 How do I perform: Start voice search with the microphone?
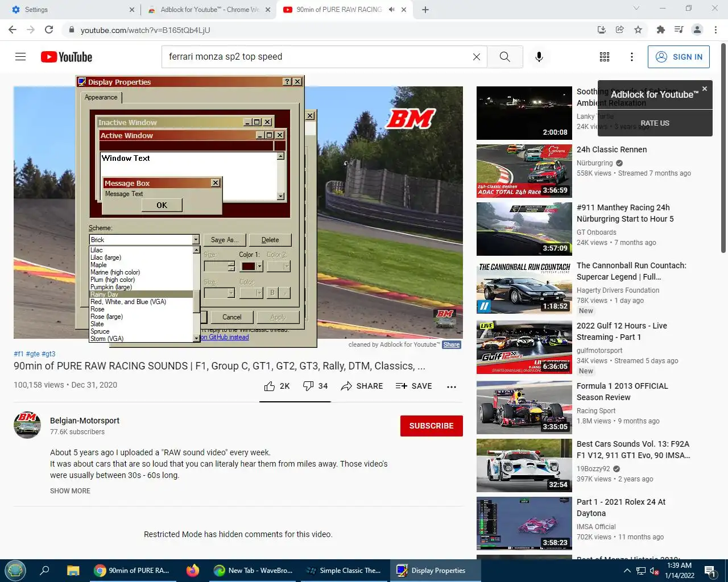click(x=539, y=57)
